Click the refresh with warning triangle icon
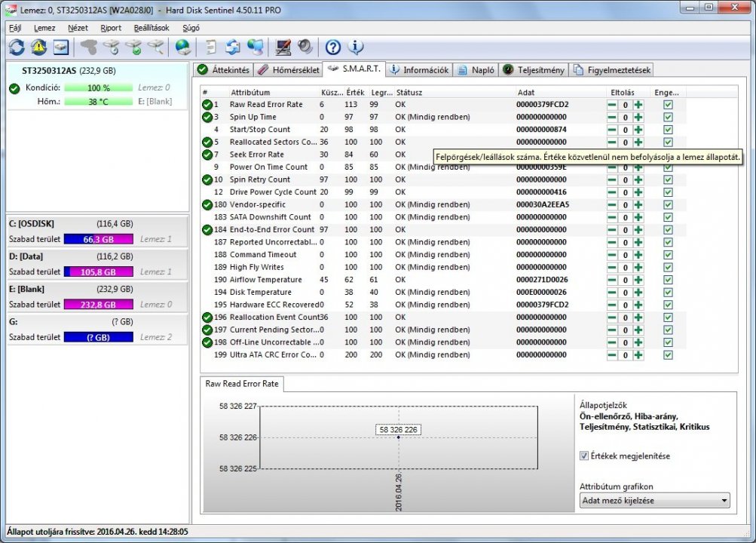This screenshot has height=543, width=756. tap(39, 47)
